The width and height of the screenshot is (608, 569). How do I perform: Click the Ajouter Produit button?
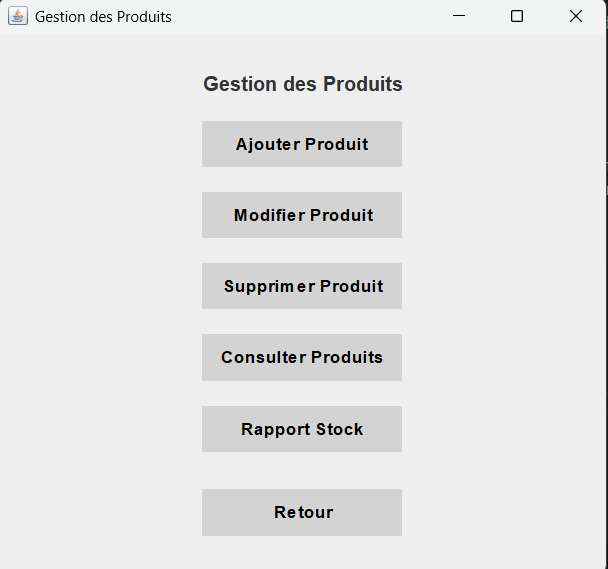click(x=302, y=144)
